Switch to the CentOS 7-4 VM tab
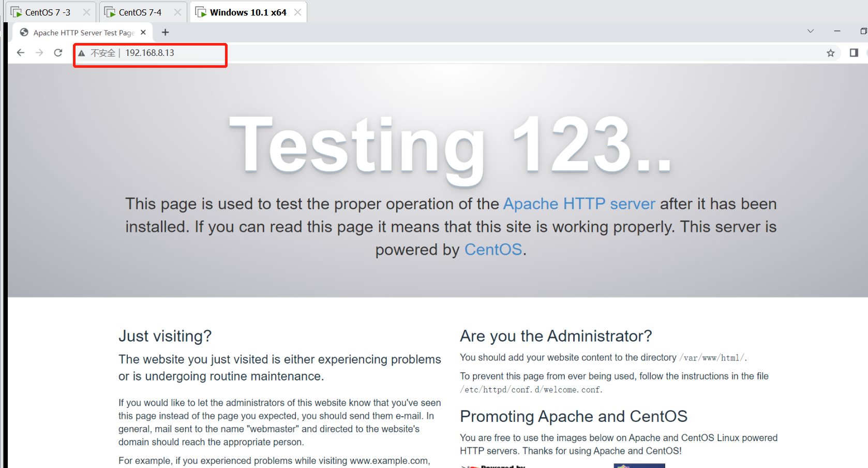Image resolution: width=868 pixels, height=468 pixels. tap(143, 12)
